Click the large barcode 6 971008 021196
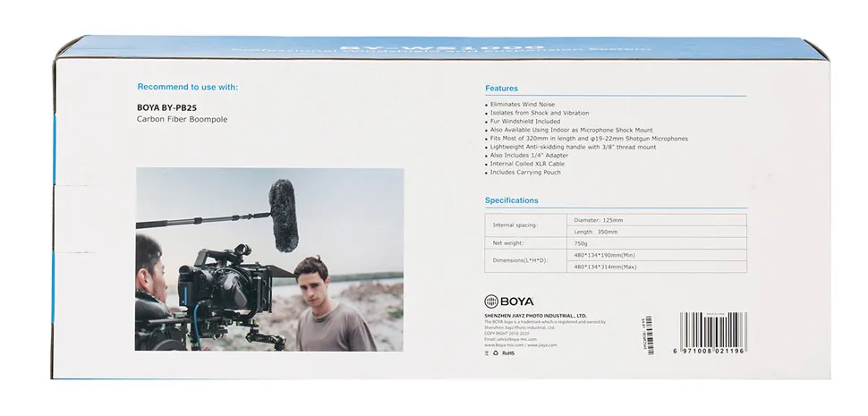This screenshot has width=868, height=416. pyautogui.click(x=710, y=333)
